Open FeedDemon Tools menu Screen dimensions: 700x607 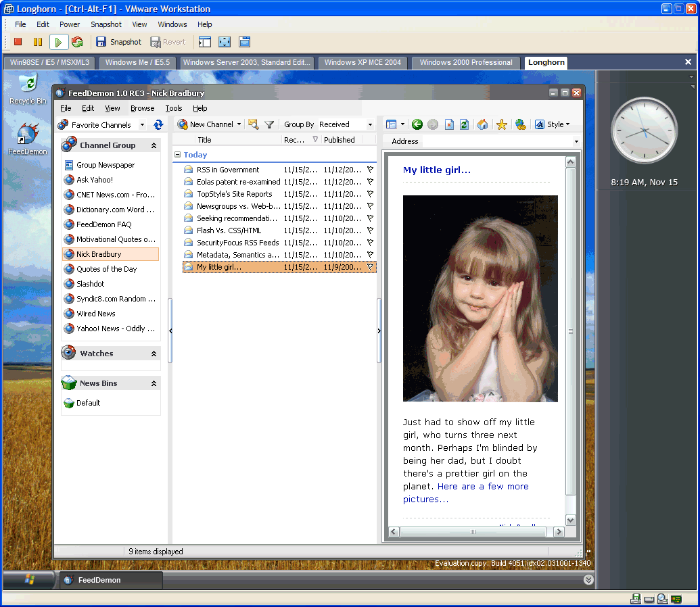click(x=174, y=108)
